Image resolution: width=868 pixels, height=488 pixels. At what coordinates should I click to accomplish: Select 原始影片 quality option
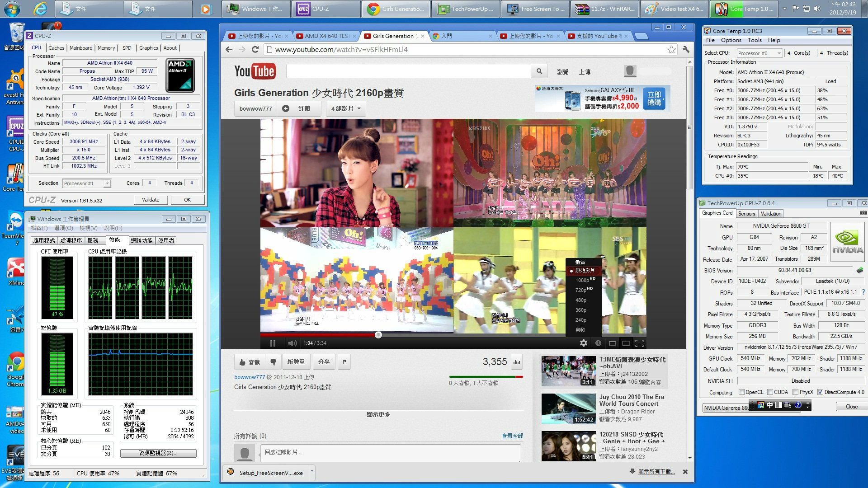point(584,270)
